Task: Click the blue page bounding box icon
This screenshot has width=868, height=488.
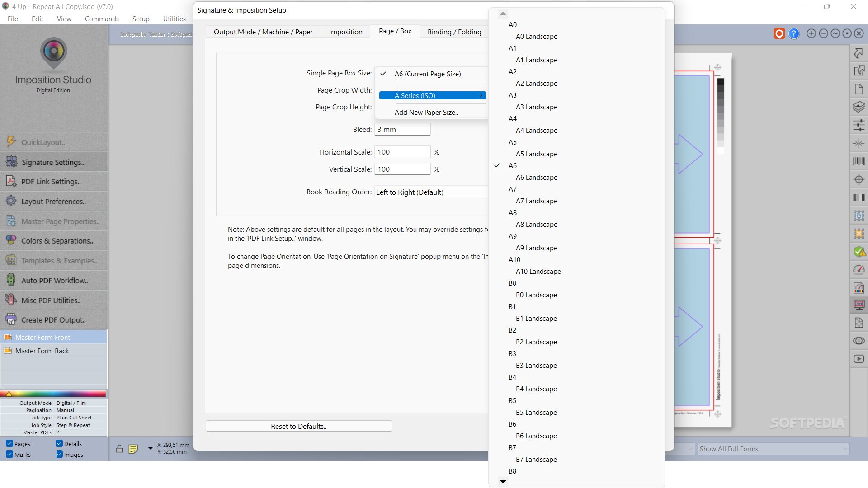Action: pos(859,216)
